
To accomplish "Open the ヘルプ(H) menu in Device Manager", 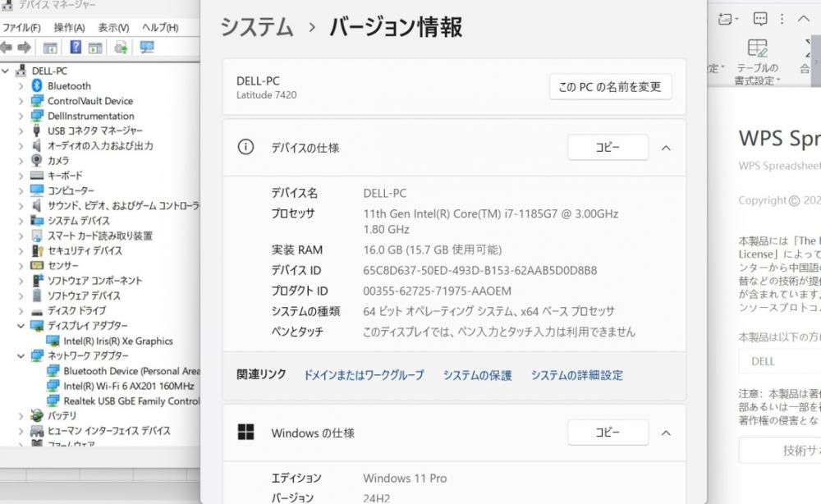I will (x=160, y=27).
